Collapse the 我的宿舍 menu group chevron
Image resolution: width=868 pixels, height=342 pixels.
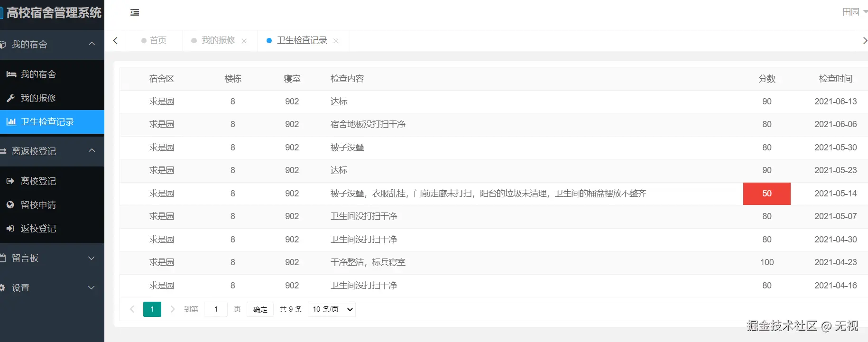coord(92,44)
